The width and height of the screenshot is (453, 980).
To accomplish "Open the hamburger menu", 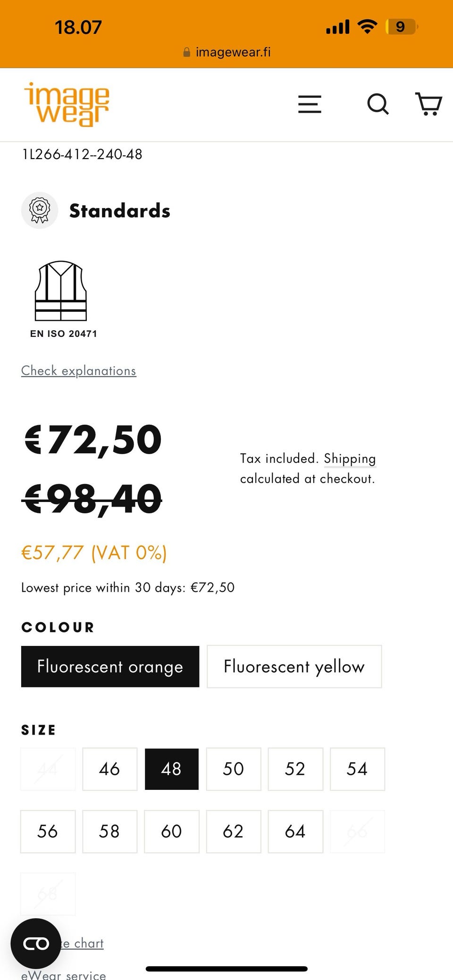I will 310,104.
